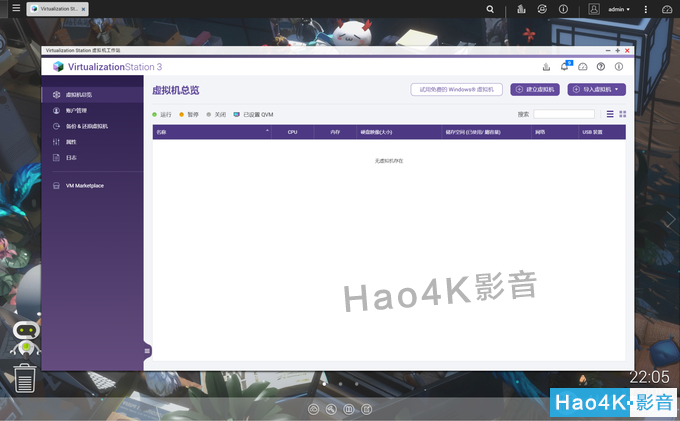This screenshot has width=680, height=421.
Task: Switch to list view icon
Action: pyautogui.click(x=610, y=114)
